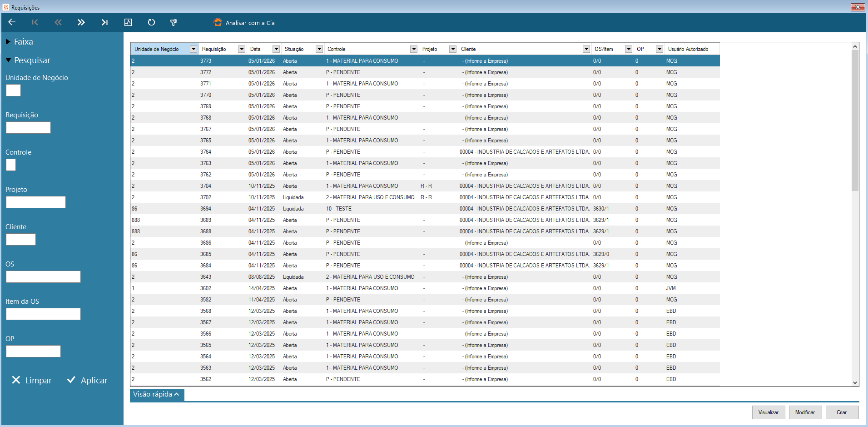
Task: Open Controle column filter dropdown
Action: (414, 49)
